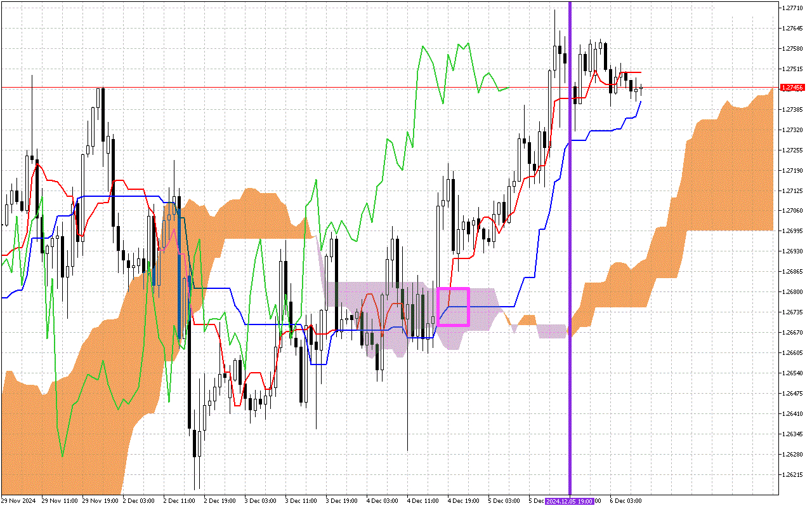The image size is (812, 508).
Task: Click the 6 Dec 03:00 time axis label
Action: point(625,501)
